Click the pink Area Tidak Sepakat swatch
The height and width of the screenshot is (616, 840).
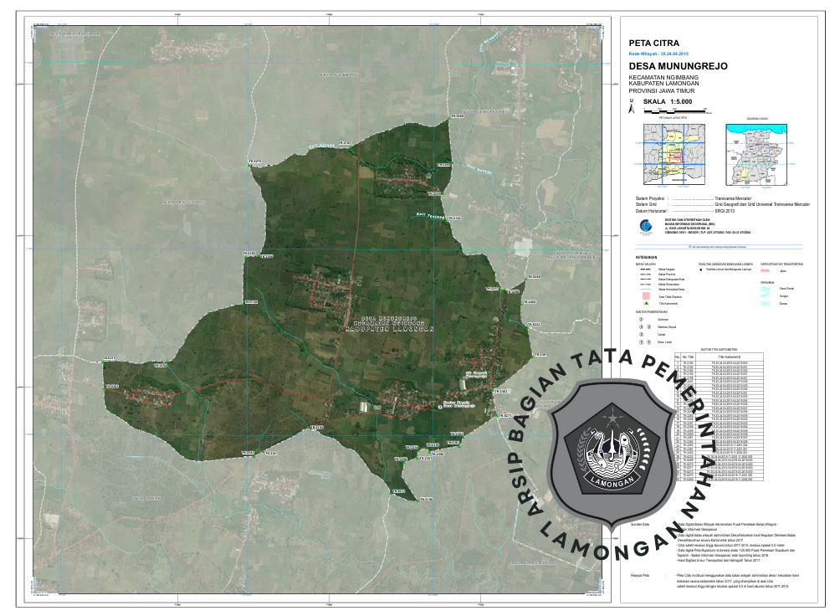pyautogui.click(x=644, y=296)
